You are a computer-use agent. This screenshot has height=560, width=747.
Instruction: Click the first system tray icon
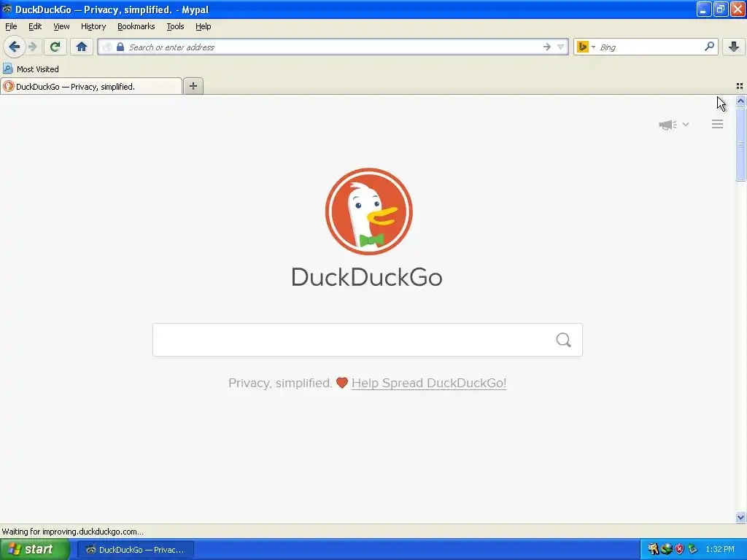pyautogui.click(x=653, y=549)
